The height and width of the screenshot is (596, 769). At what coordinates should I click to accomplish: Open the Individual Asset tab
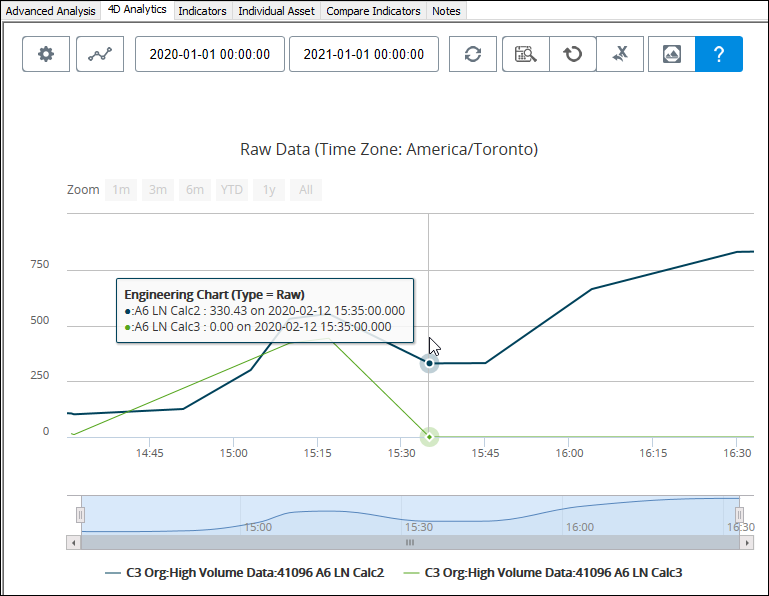[277, 11]
